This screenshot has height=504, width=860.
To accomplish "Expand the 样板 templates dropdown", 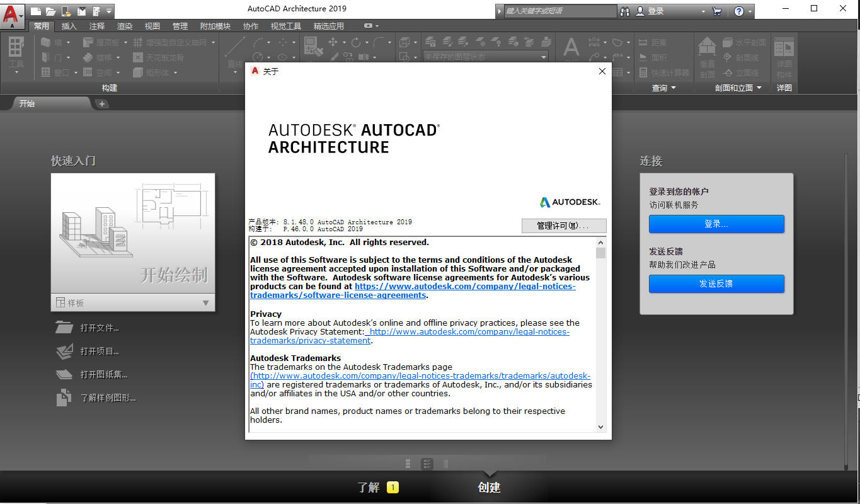I will [x=205, y=303].
